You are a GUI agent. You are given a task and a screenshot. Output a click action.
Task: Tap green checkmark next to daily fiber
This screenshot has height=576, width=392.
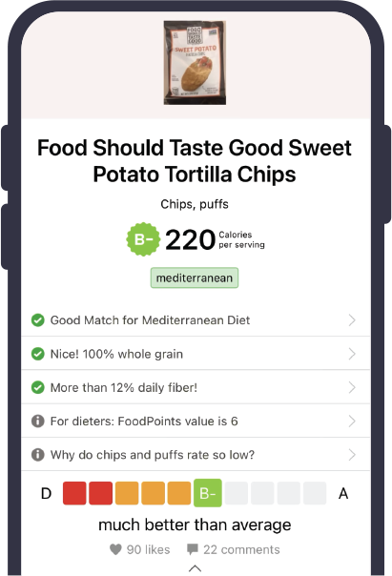point(38,387)
